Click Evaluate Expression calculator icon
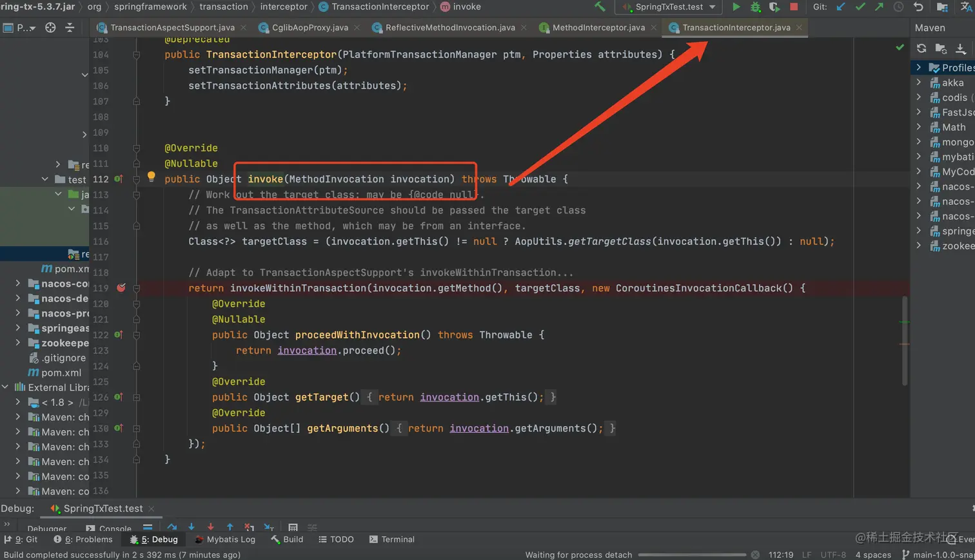The height and width of the screenshot is (560, 975). pos(293,527)
